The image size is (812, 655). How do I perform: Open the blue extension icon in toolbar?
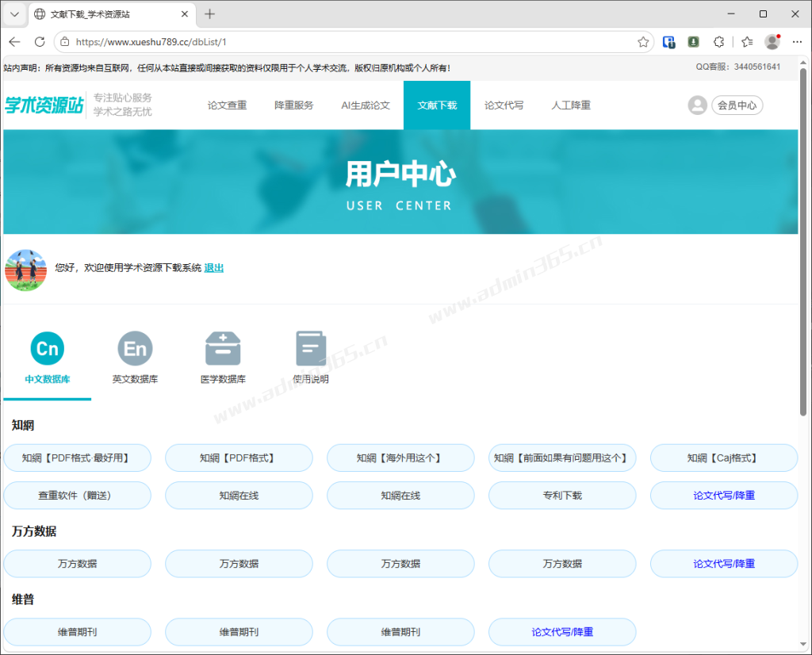(x=668, y=42)
